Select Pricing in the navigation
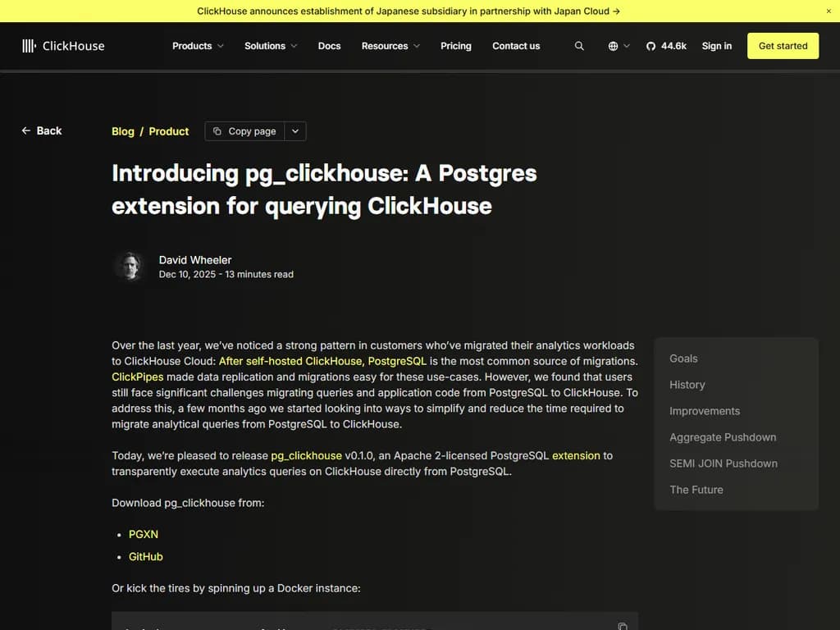 coord(455,46)
